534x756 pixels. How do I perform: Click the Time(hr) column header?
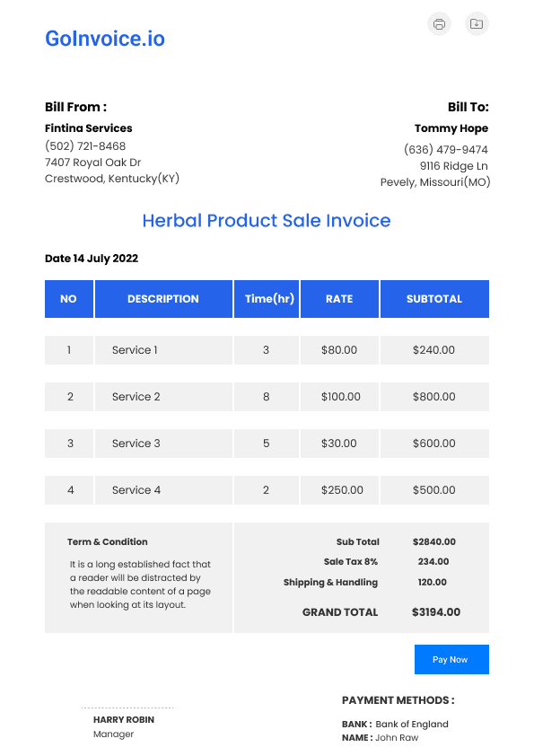pyautogui.click(x=267, y=299)
